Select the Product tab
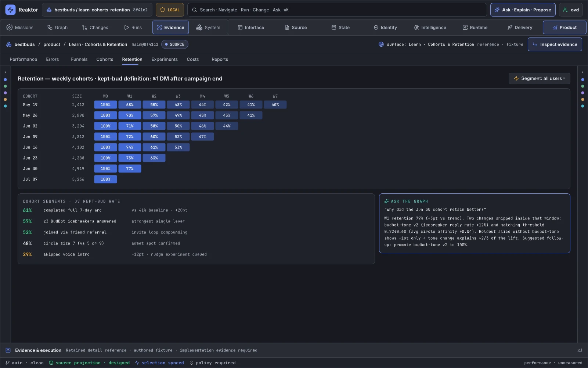588x368 pixels. (564, 28)
